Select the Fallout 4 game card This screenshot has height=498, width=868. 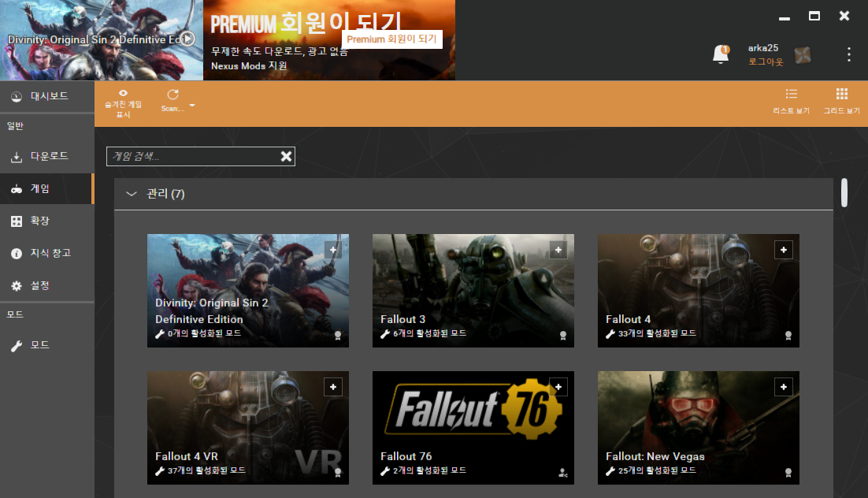pyautogui.click(x=699, y=291)
